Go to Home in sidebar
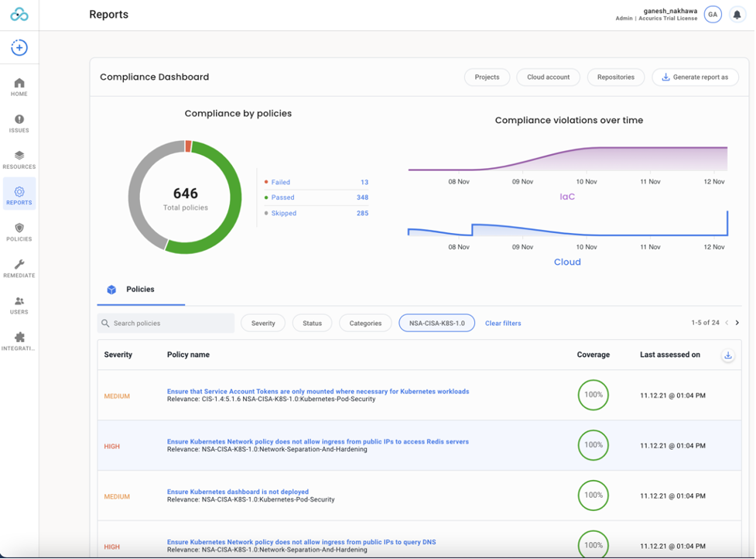This screenshot has height=559, width=756. click(x=19, y=87)
